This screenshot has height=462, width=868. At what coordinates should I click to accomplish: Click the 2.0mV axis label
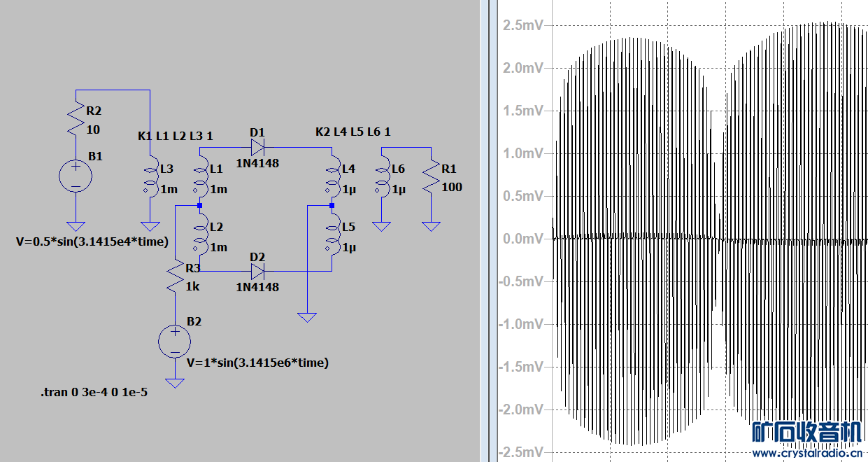coord(522,68)
